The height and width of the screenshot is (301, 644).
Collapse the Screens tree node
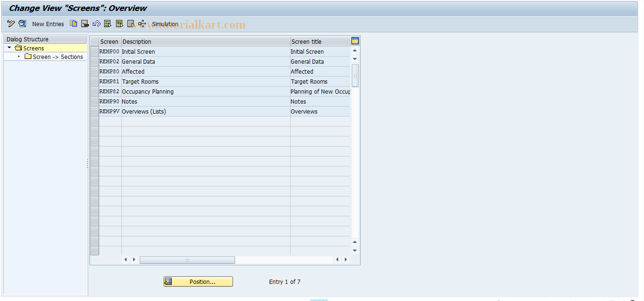pyautogui.click(x=9, y=48)
